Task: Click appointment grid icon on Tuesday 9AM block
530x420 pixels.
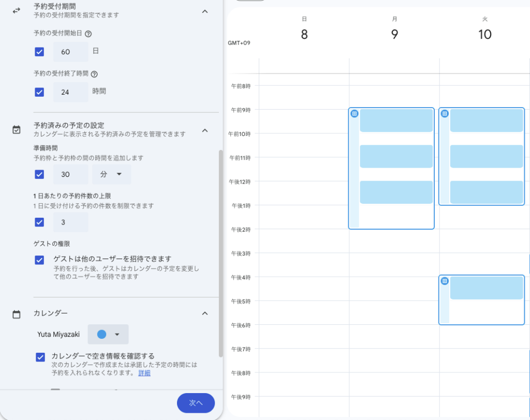Action: coord(445,114)
